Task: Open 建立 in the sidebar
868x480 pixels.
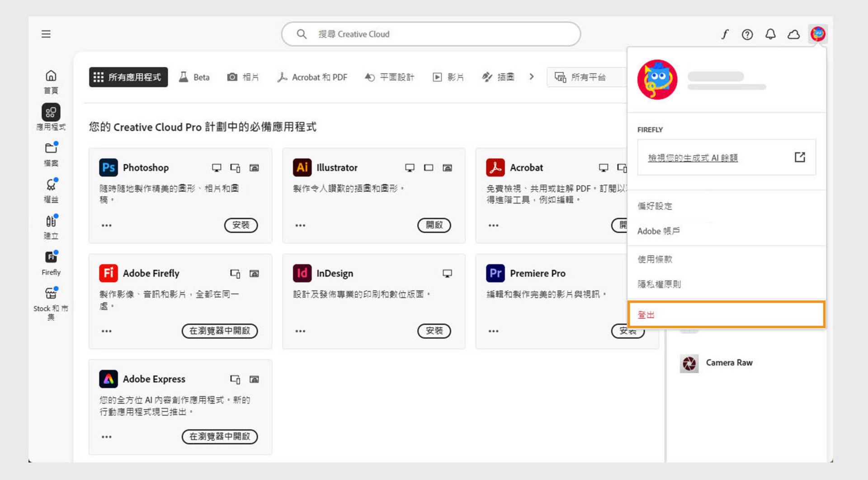Action: pyautogui.click(x=51, y=227)
